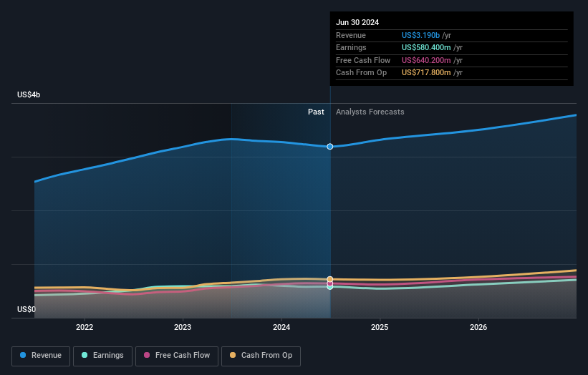
Task: Click the Revenue row label in tooltip
Action: point(351,35)
